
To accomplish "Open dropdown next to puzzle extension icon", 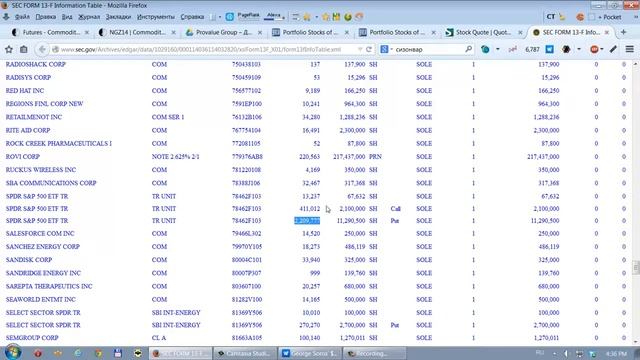I will tap(579, 49).
